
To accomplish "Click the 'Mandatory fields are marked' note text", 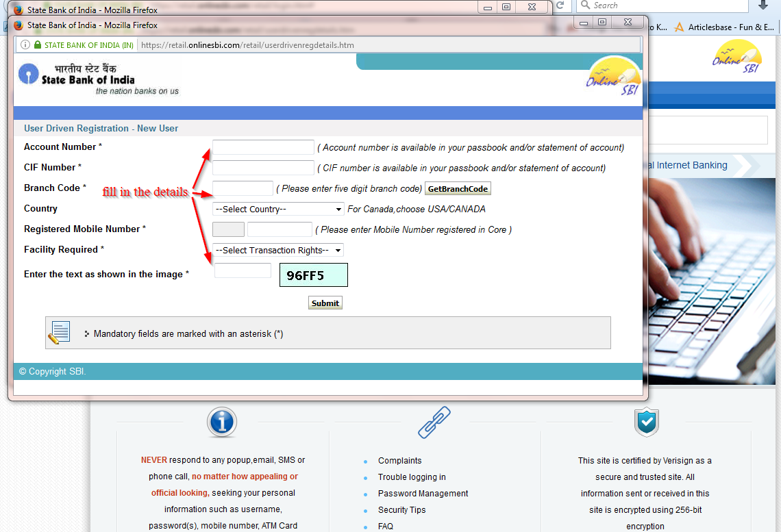I will click(x=188, y=334).
